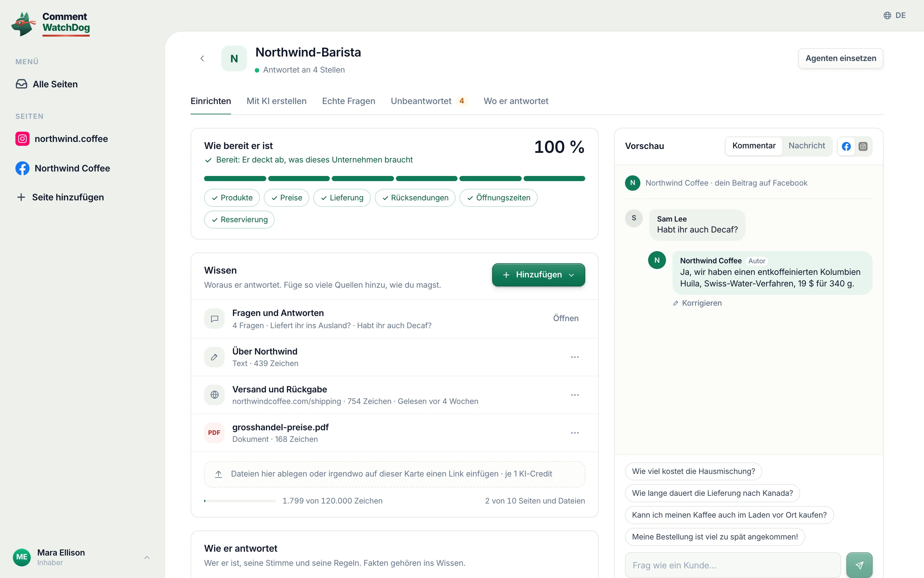Open the Unbeantwortet tab
This screenshot has height=578, width=924.
click(429, 101)
